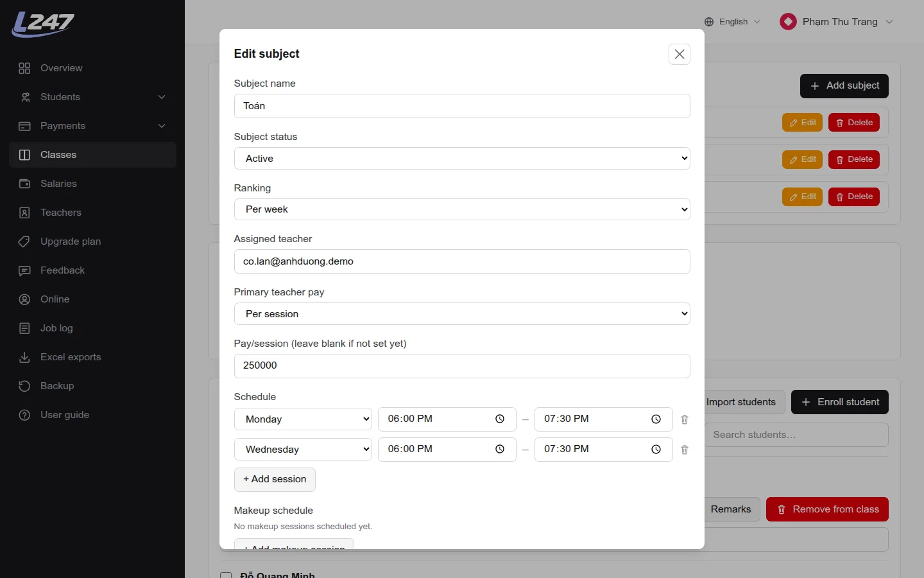924x578 pixels.
Task: Open the Feedback sidebar item
Action: click(x=93, y=270)
